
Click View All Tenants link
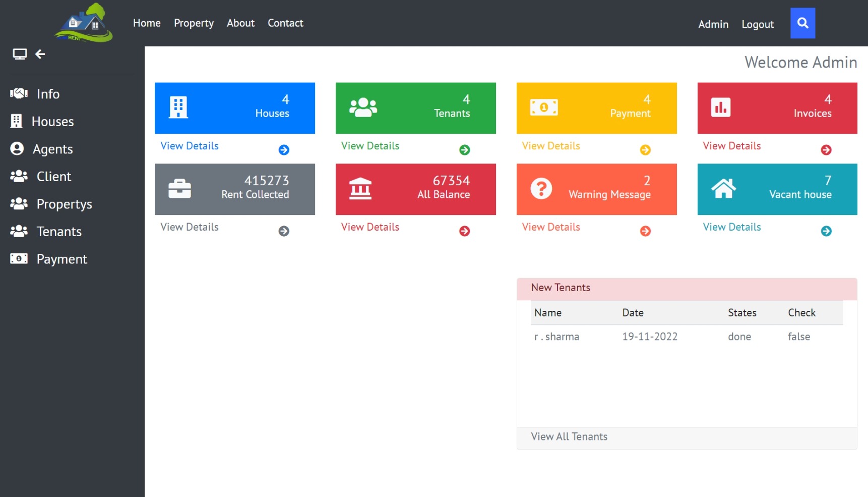[x=569, y=436]
